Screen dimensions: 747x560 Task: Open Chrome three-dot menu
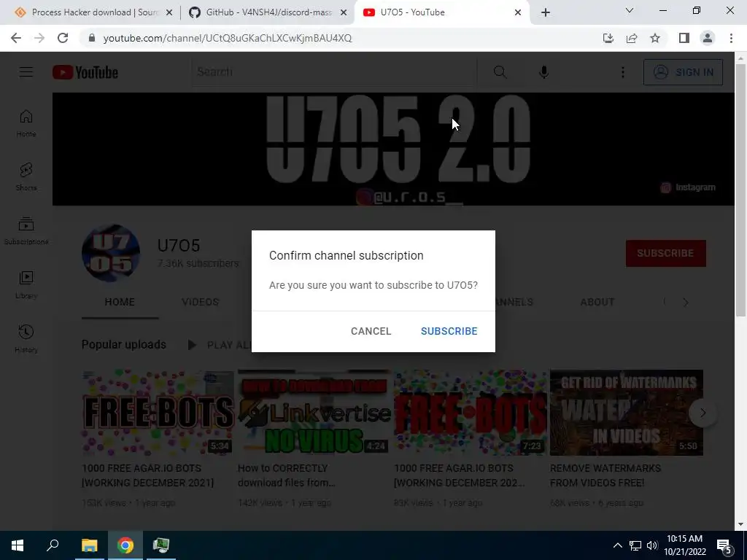[731, 38]
